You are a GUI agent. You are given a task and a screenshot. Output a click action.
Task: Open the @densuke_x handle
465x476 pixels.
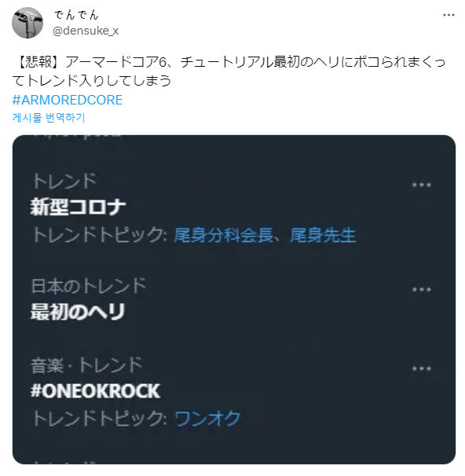pyautogui.click(x=86, y=31)
